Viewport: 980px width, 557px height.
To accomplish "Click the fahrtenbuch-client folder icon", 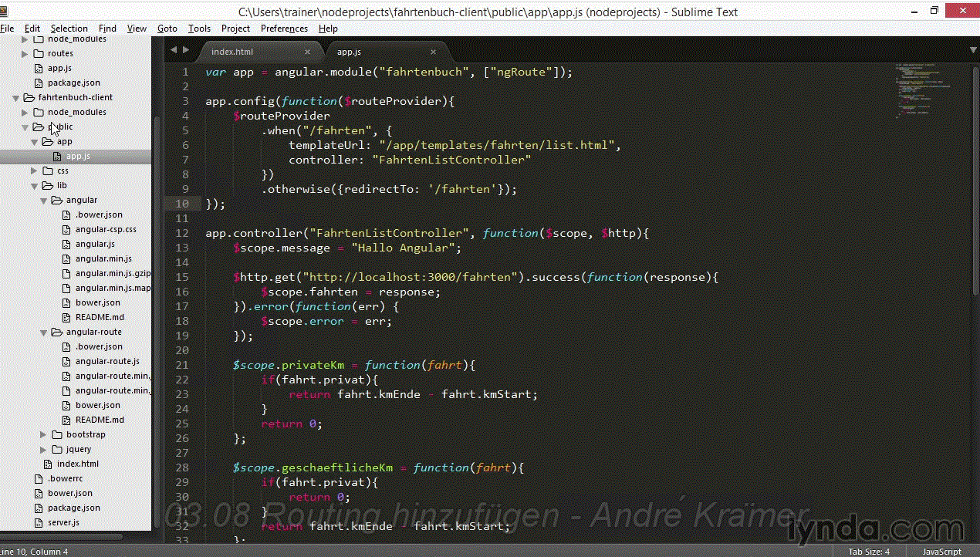I will (29, 97).
